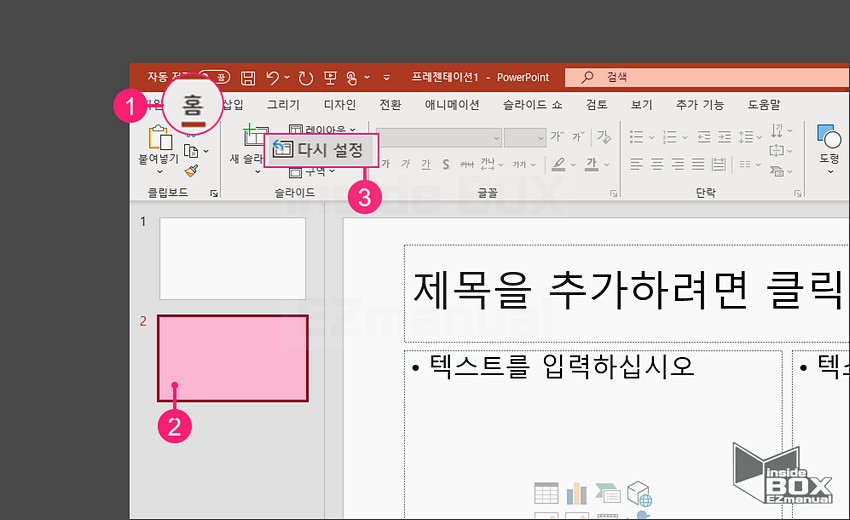Click the Touch/Mouse mode icon
Image resolution: width=850 pixels, height=520 pixels.
[352, 78]
